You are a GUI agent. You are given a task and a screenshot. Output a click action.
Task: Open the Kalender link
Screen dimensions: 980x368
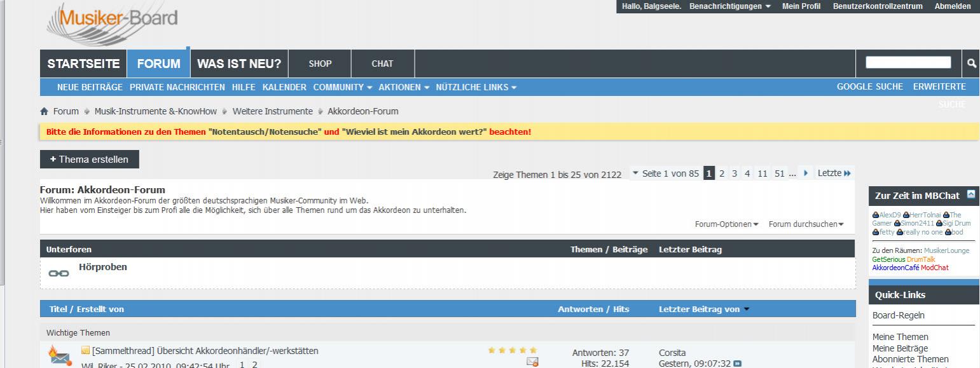click(284, 87)
